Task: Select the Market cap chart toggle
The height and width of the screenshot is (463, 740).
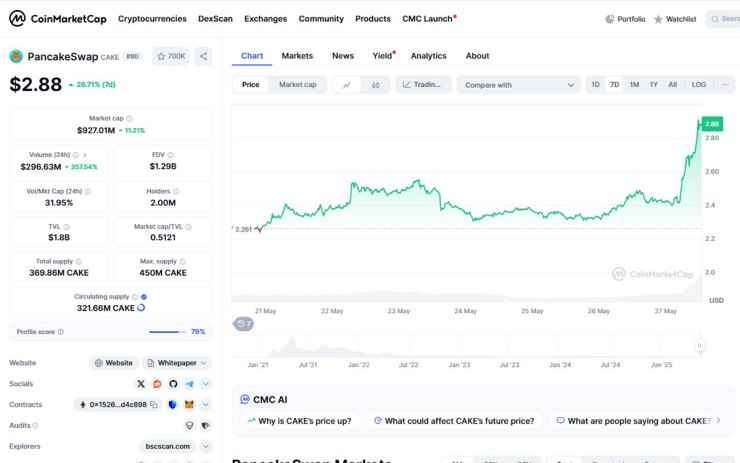Action: point(297,84)
